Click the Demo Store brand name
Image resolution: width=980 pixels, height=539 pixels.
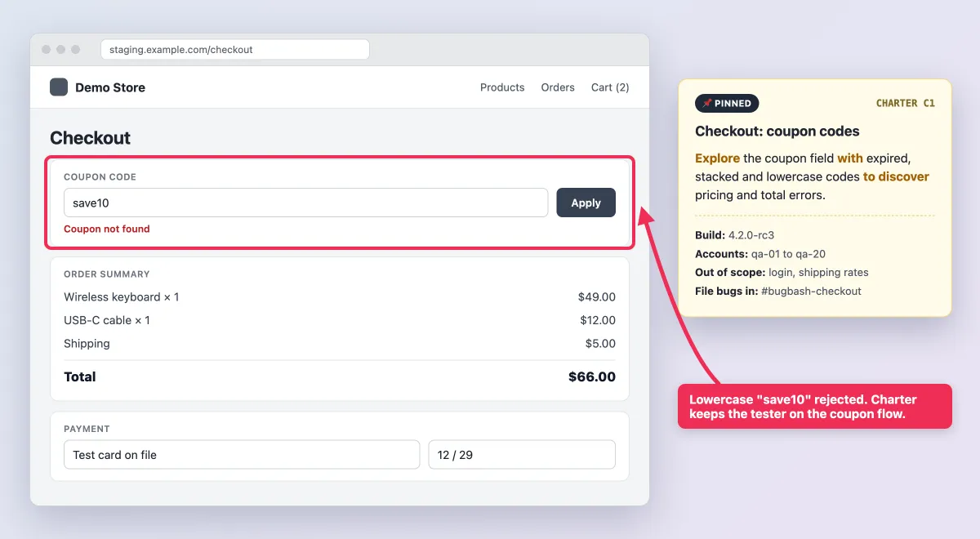point(110,87)
